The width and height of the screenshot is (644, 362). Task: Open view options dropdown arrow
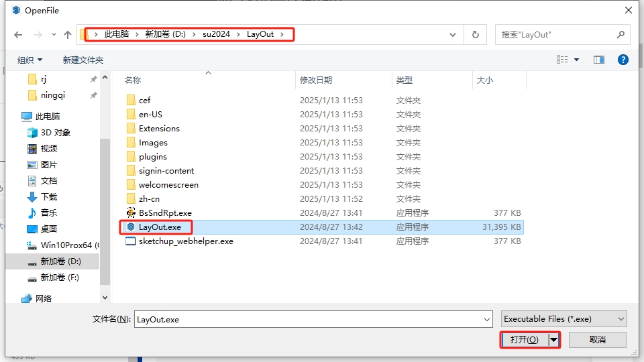(577, 60)
